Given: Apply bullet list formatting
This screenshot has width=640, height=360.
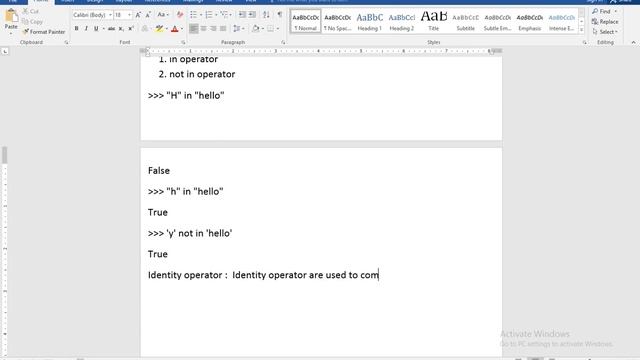Looking at the screenshot, I should tap(193, 15).
